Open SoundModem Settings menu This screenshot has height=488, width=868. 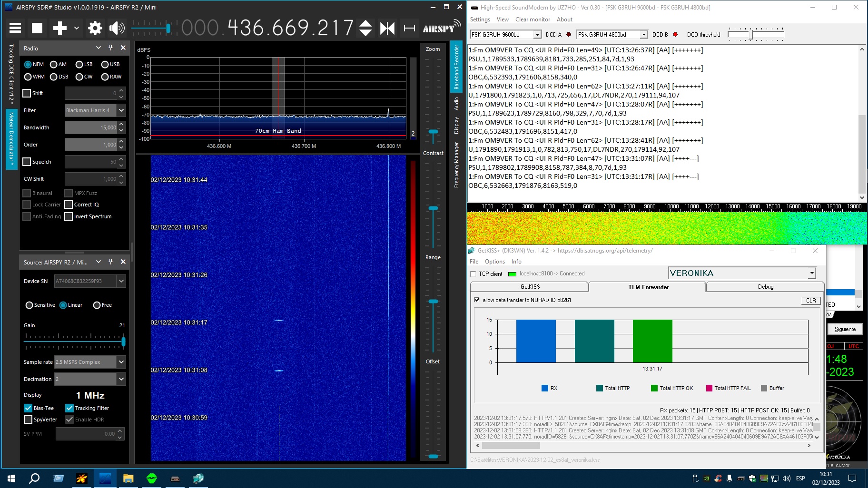pos(480,20)
